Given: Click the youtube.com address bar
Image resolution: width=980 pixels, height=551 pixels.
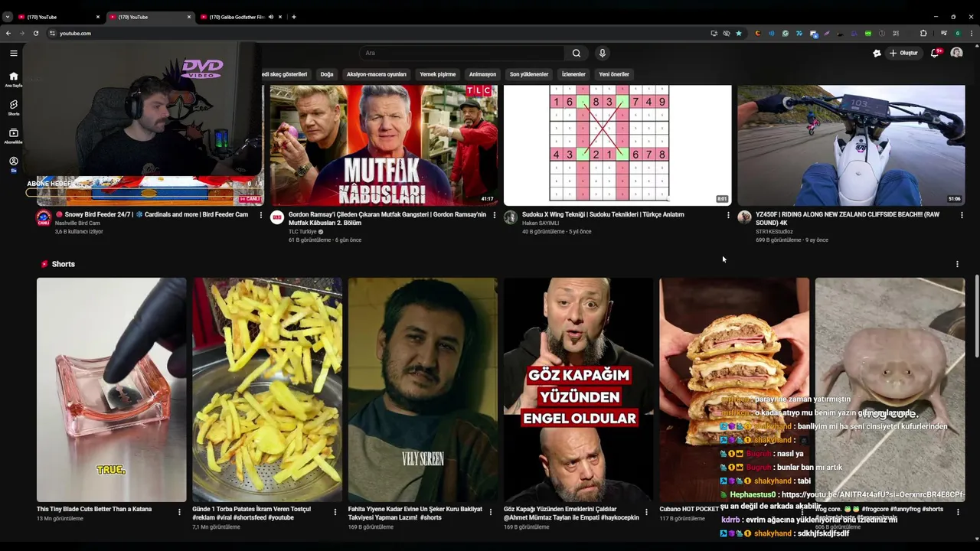Looking at the screenshot, I should (375, 33).
